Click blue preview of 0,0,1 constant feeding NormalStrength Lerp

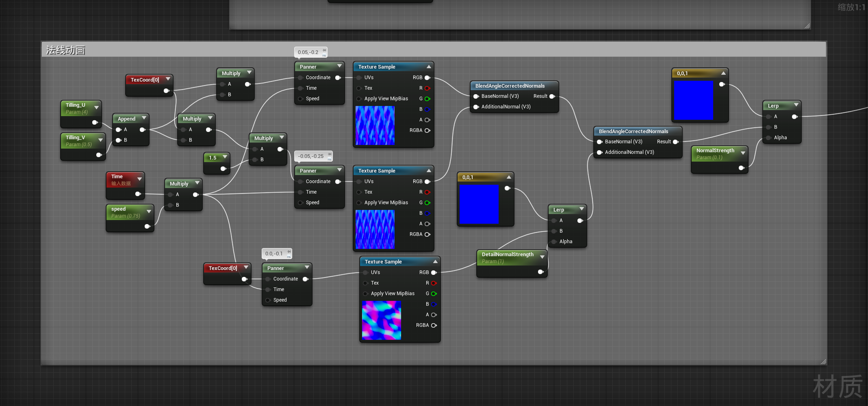694,100
